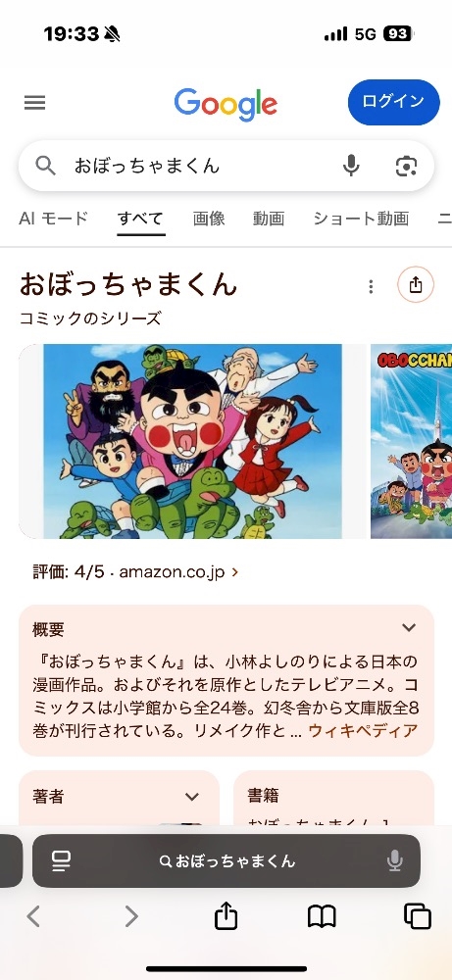
Task: Open the hamburger menu icon
Action: [35, 103]
